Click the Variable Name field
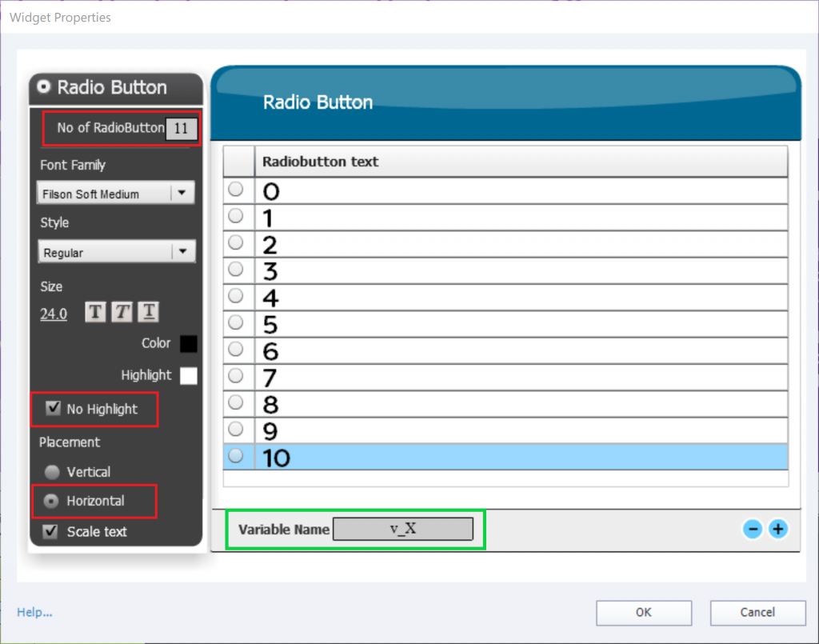The width and height of the screenshot is (819, 644). 403,530
